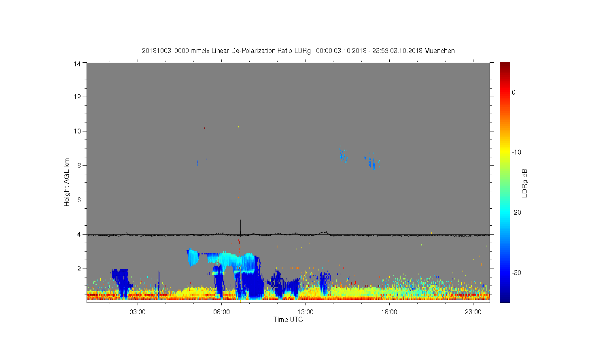Screen dimensions: 607x364
Task: Click the colorbar value label -30
Action: pos(516,273)
